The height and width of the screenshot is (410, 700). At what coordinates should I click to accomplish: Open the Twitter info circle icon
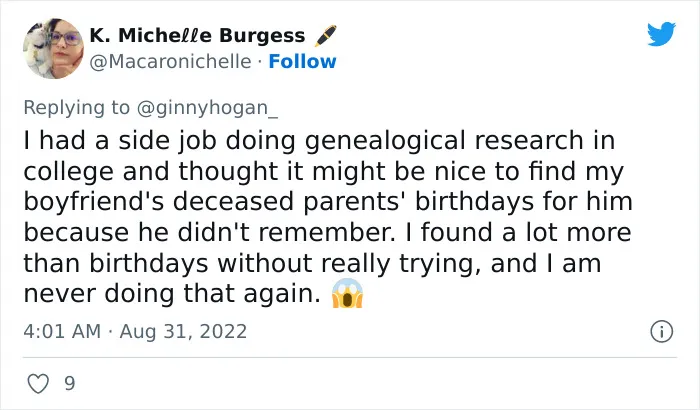point(661,331)
